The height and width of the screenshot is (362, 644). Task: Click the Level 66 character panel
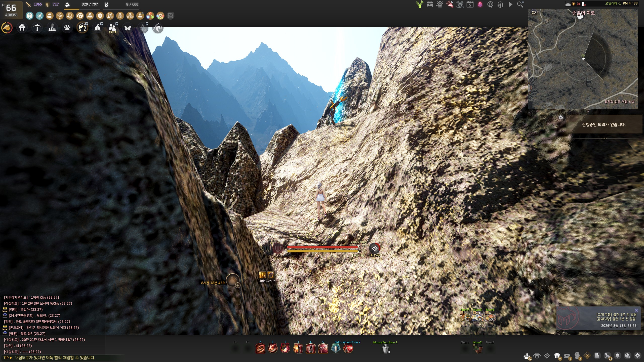pyautogui.click(x=11, y=10)
